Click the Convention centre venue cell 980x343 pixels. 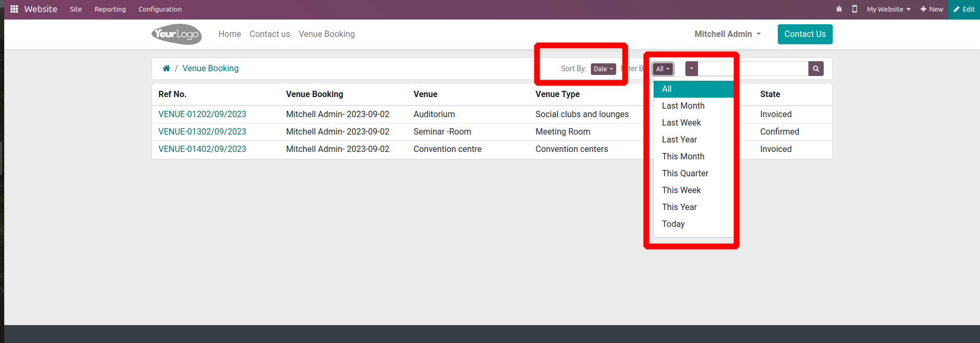pos(448,149)
